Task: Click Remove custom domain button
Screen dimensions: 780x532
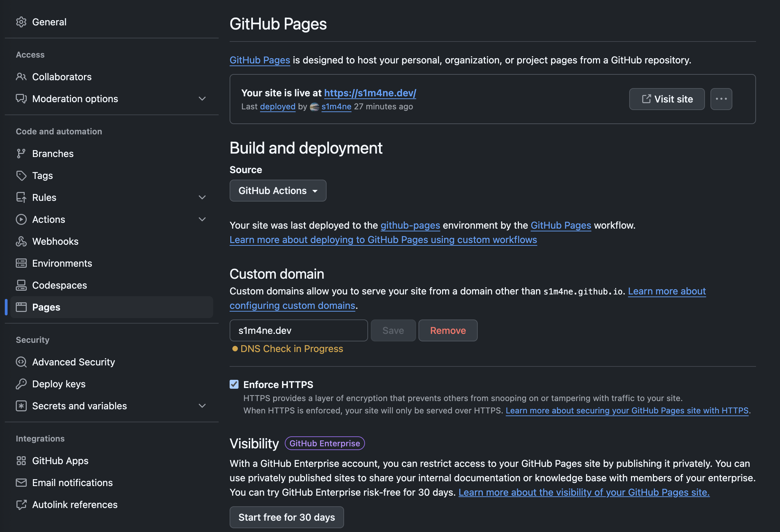Action: pos(448,330)
